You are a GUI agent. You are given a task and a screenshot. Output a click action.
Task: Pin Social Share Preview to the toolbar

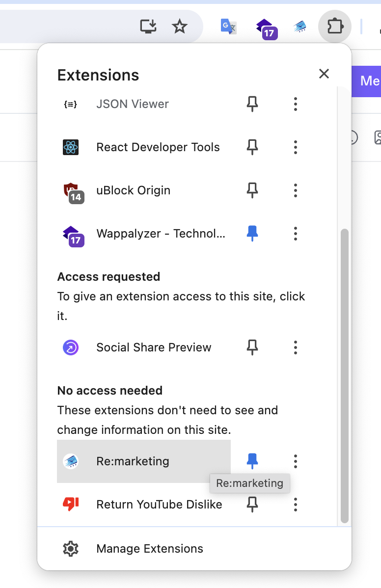point(252,347)
